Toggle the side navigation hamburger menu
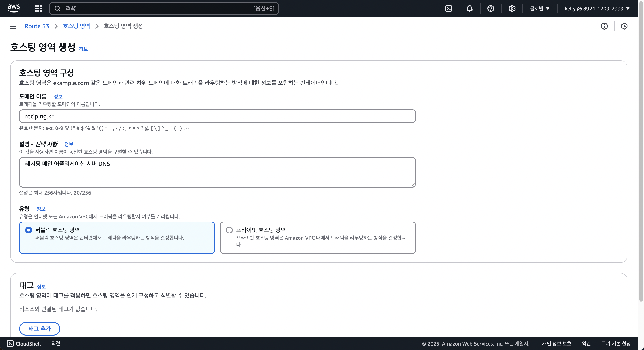The height and width of the screenshot is (350, 644). pyautogui.click(x=13, y=26)
